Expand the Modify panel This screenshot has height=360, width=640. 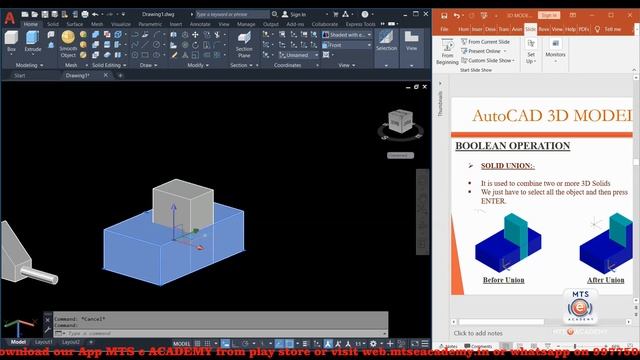[198, 65]
